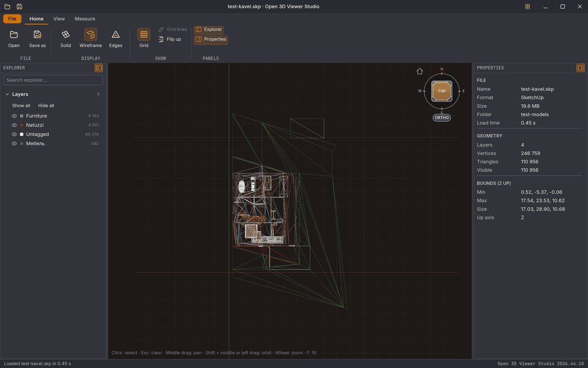The image size is (588, 368).
Task: Click the title bar open-folder icon
Action: click(7, 6)
